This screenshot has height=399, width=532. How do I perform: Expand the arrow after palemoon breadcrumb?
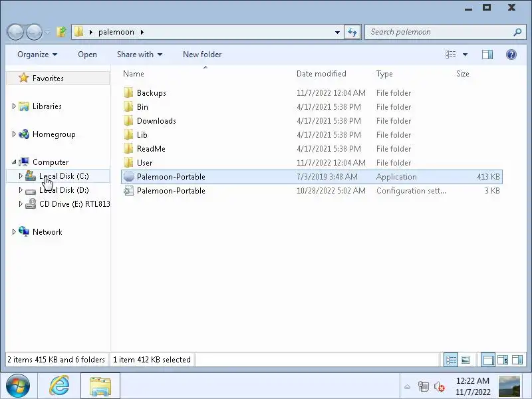(x=142, y=32)
